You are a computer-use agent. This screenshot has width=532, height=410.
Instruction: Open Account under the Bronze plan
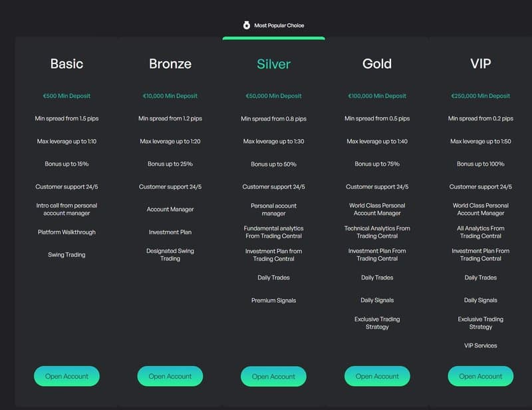click(x=170, y=376)
